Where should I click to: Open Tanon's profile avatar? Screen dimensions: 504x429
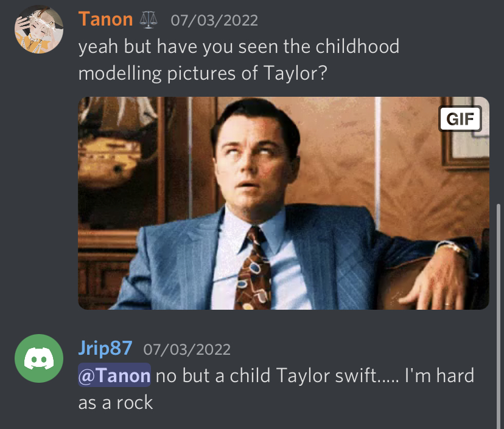click(39, 29)
